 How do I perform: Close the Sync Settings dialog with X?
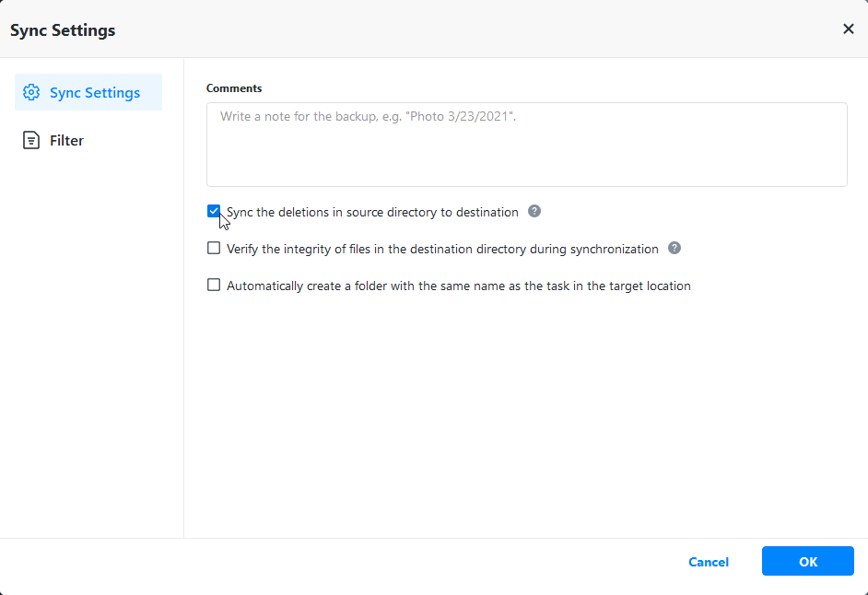click(849, 29)
